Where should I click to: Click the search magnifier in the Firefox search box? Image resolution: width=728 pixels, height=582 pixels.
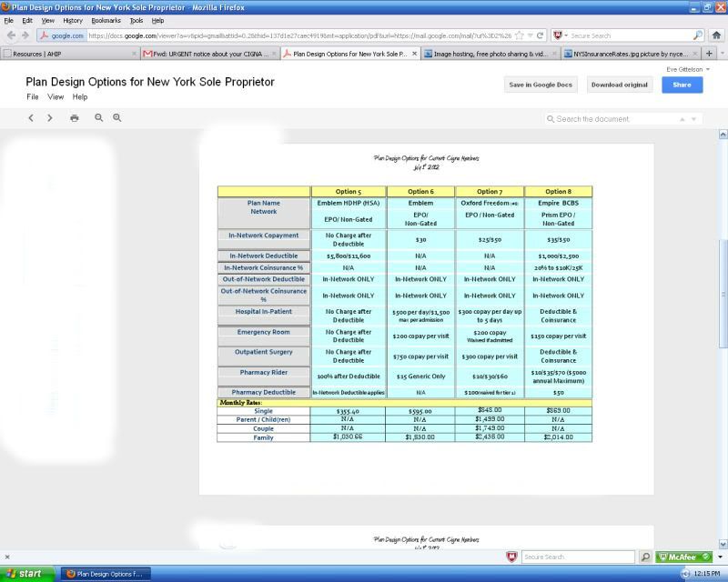click(x=698, y=35)
